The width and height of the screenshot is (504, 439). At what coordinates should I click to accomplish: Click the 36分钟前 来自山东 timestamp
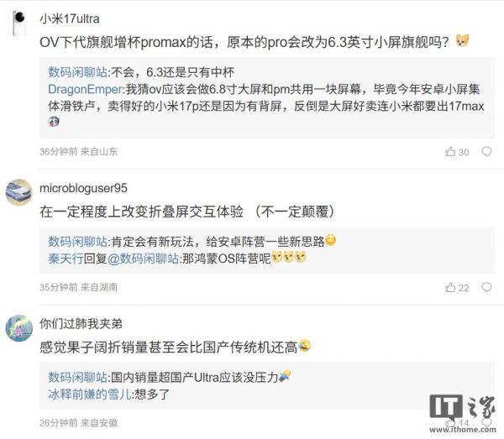[x=78, y=152]
